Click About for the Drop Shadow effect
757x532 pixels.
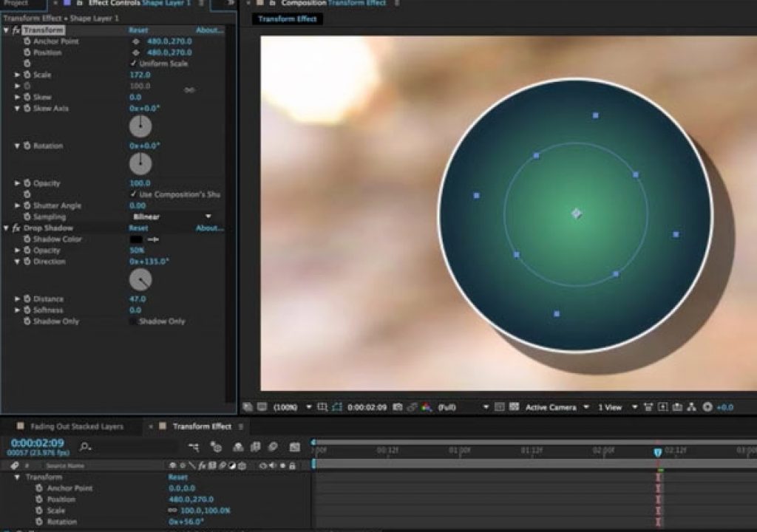pyautogui.click(x=209, y=228)
